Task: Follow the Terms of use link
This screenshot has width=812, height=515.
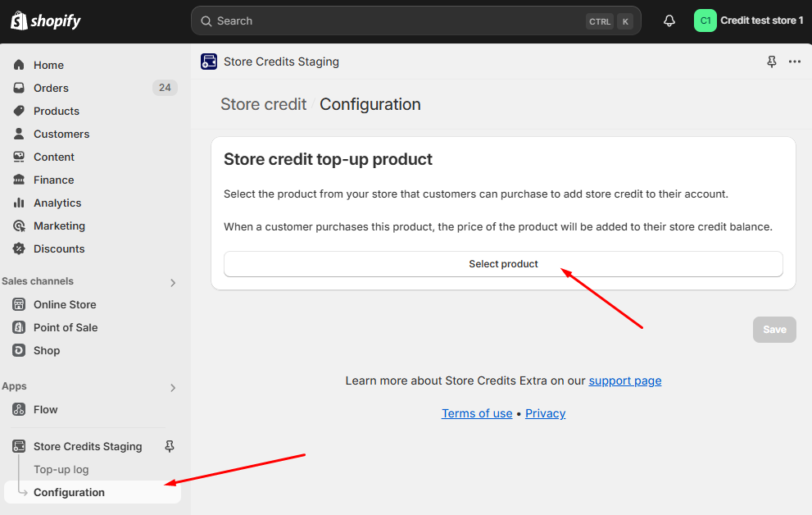Action: (477, 413)
